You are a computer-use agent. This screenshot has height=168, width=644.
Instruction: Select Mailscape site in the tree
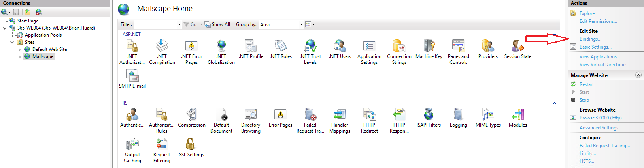pos(43,56)
